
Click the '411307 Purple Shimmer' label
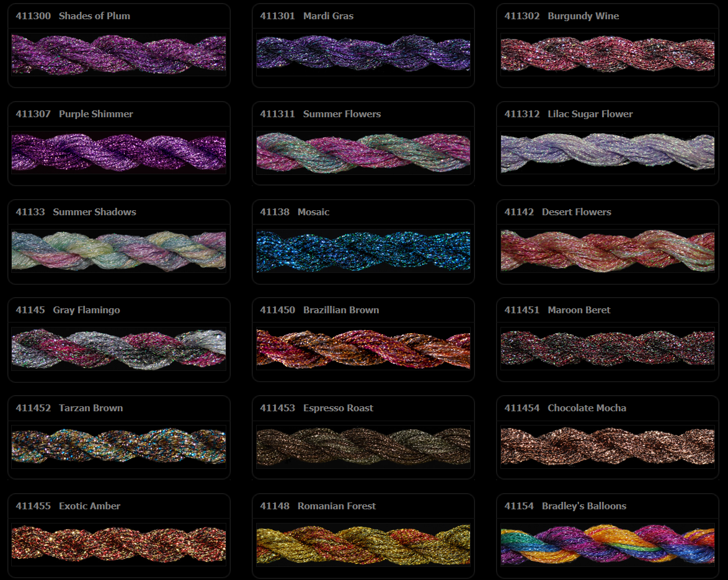[74, 114]
